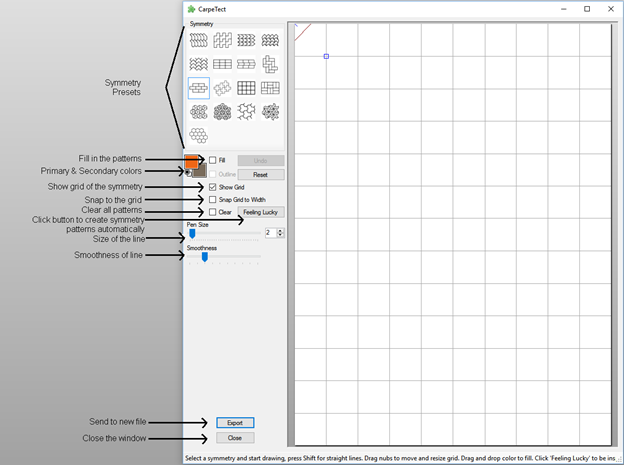This screenshot has width=624, height=465.
Task: Select the plain square grid symmetry preset
Action: [246, 88]
